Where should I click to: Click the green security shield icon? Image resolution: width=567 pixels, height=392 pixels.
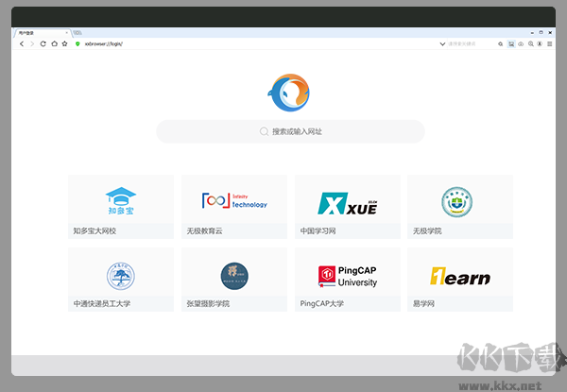click(x=77, y=43)
